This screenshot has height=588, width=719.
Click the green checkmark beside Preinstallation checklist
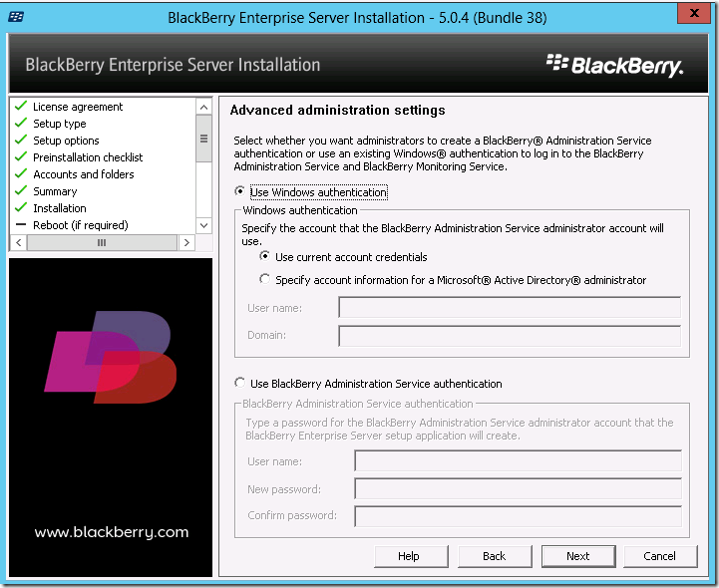point(21,156)
